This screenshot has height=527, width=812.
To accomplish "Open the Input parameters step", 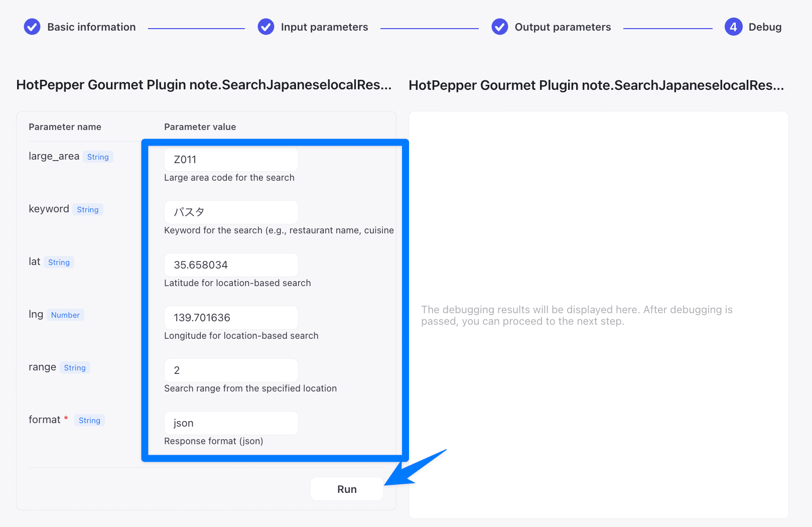I will [324, 27].
